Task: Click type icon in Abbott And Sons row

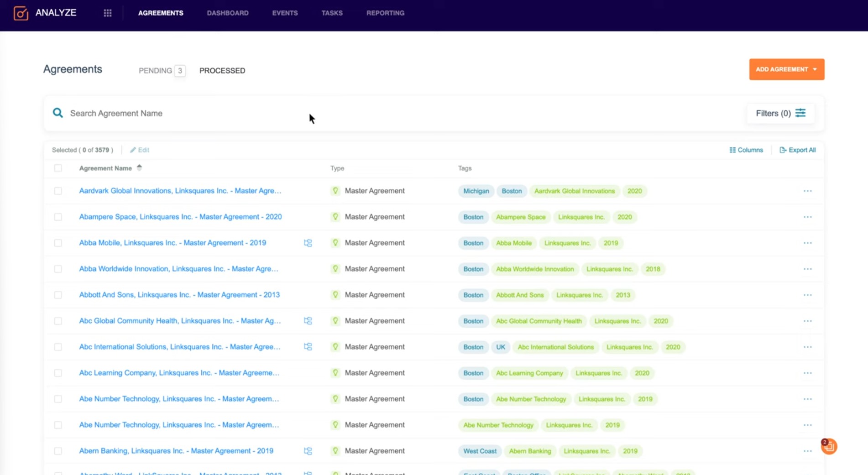Action: tap(335, 295)
